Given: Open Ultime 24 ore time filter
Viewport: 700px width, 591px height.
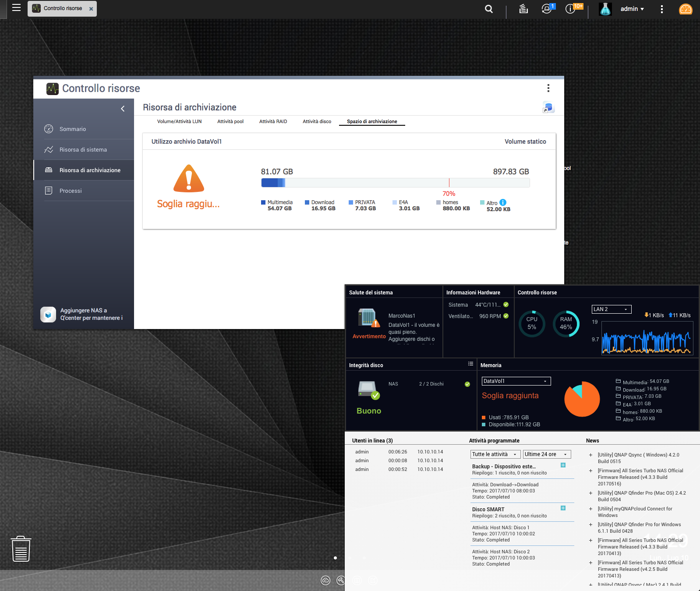Looking at the screenshot, I should [547, 454].
